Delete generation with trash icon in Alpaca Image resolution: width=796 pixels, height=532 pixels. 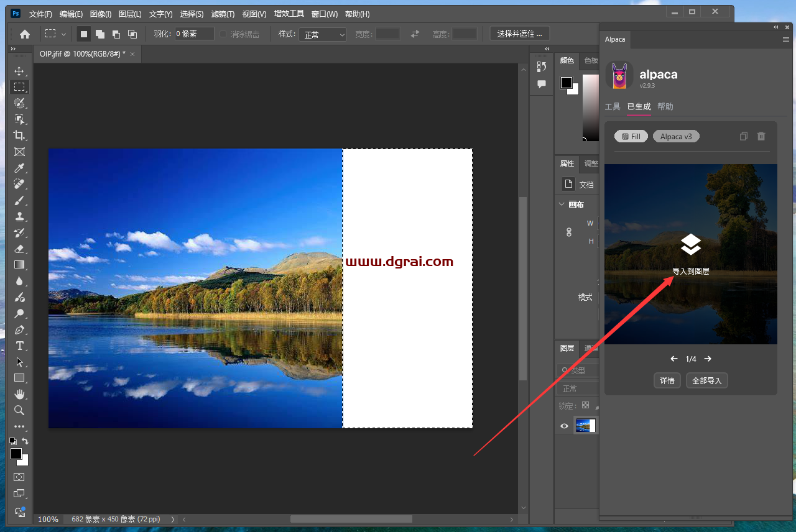coord(761,136)
